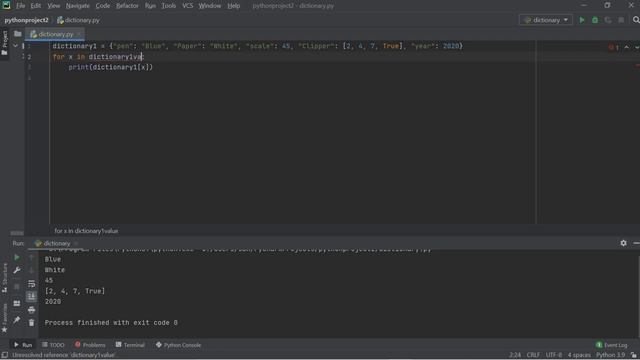Screen dimensions: 640x360
Task: Open the Structure side tool window
Action: click(x=4, y=278)
